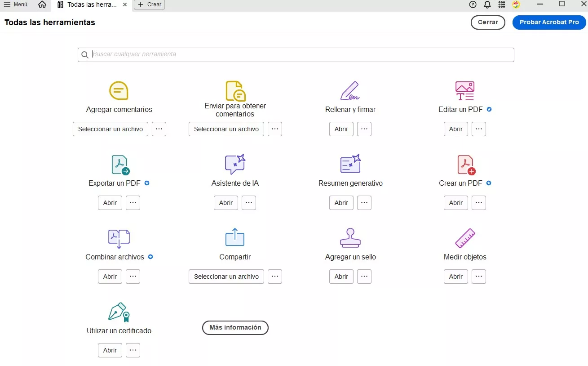Viewport: 588px width, 366px height.
Task: Open the user profile avatar
Action: [x=516, y=4]
